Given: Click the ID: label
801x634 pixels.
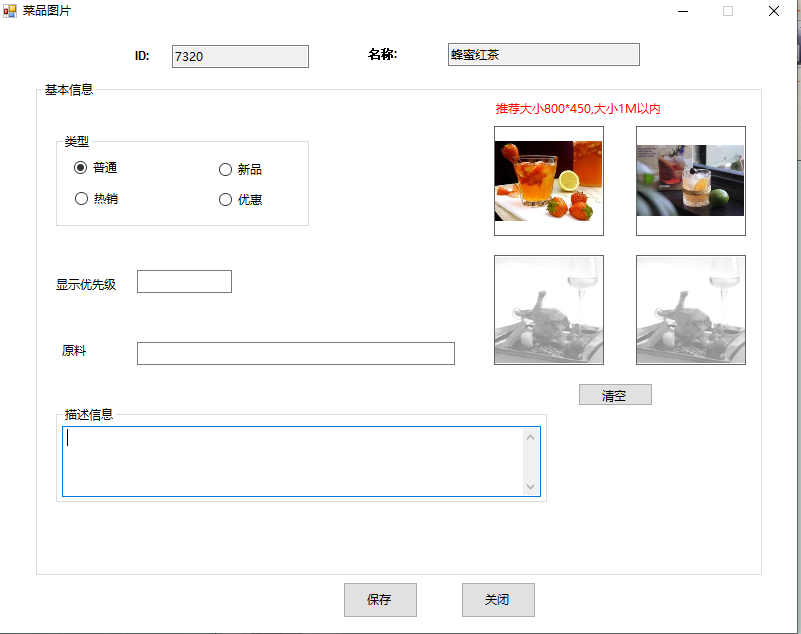Looking at the screenshot, I should pos(142,56).
